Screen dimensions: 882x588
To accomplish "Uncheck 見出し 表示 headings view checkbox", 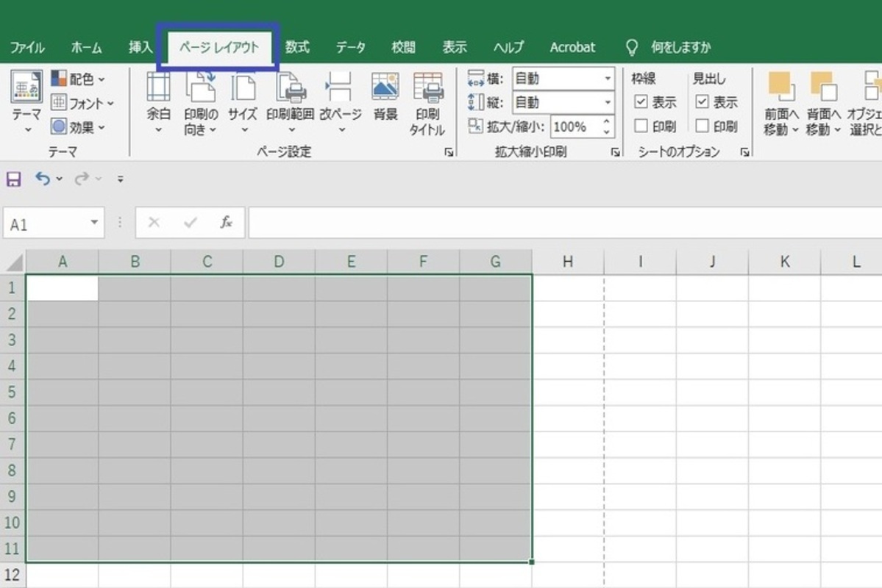I will (702, 102).
